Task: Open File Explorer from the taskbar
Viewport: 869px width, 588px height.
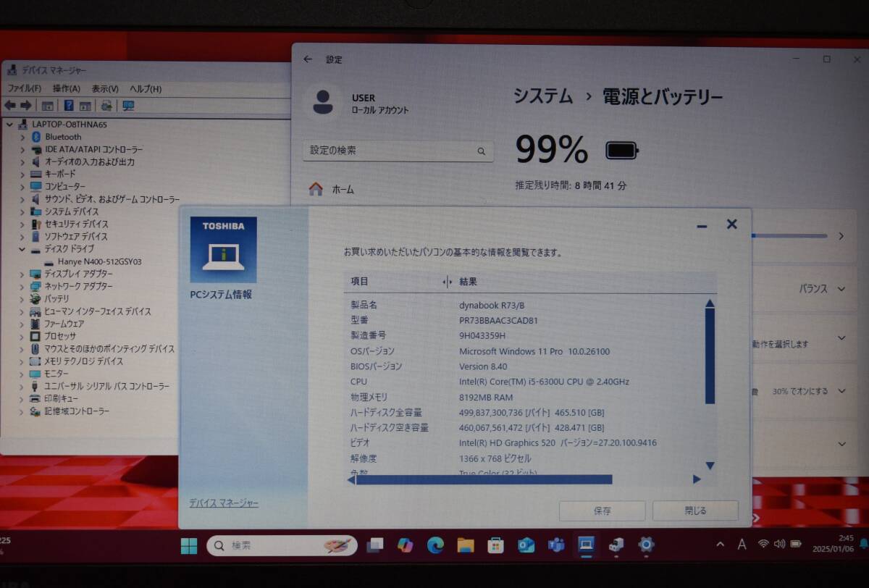Action: (465, 545)
